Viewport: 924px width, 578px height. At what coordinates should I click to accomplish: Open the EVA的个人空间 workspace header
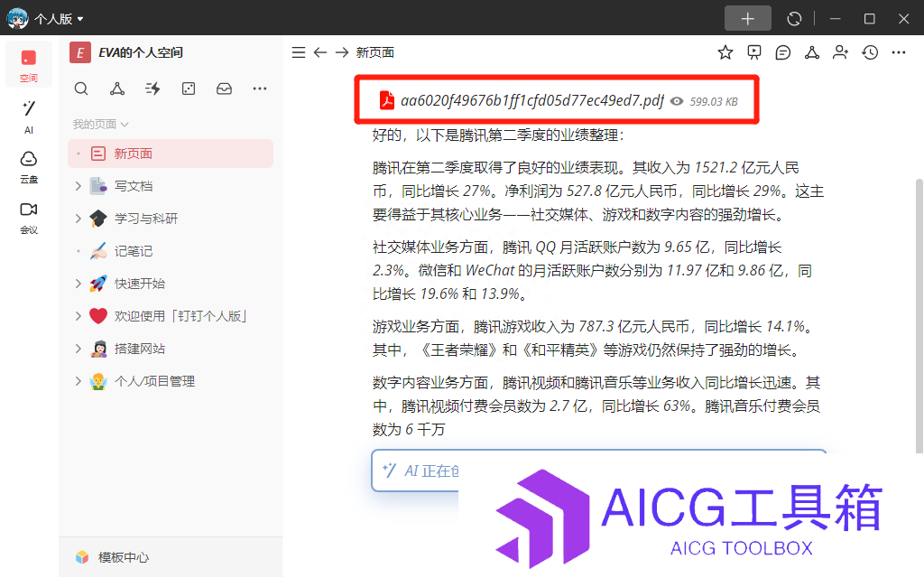click(x=126, y=52)
